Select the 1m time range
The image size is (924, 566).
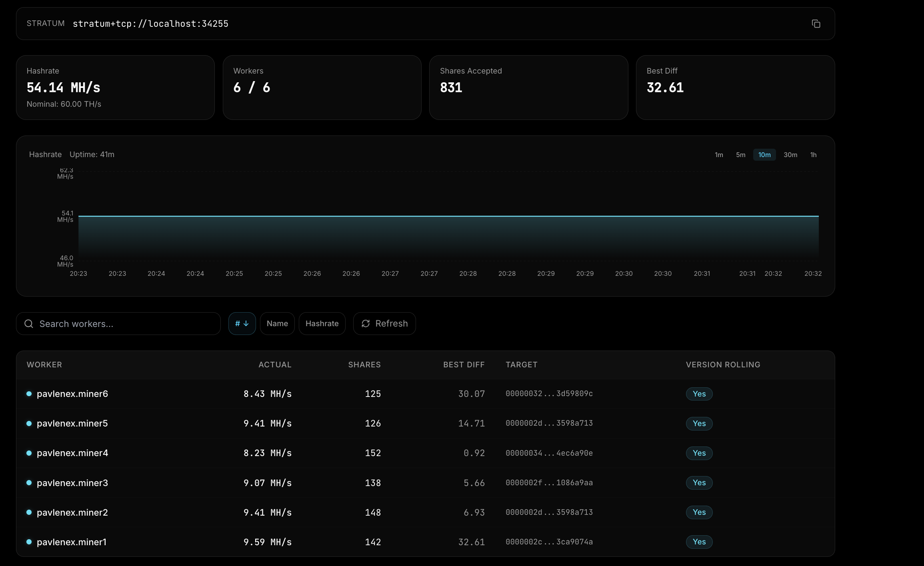(719, 155)
